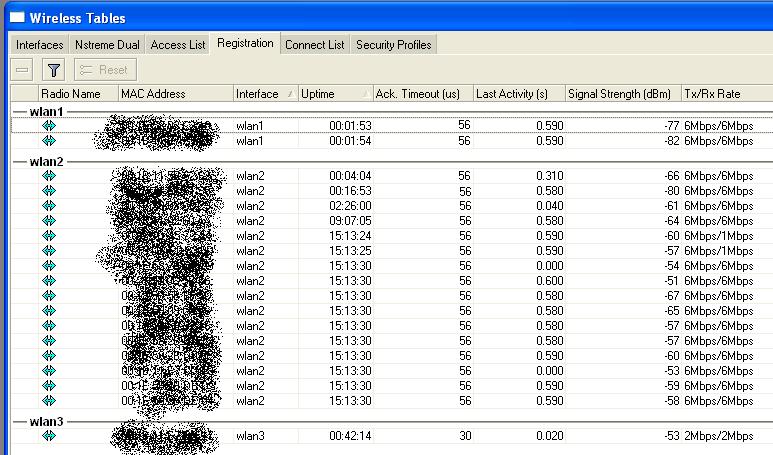Click the filter funnel icon
The width and height of the screenshot is (773, 455).
(x=53, y=70)
